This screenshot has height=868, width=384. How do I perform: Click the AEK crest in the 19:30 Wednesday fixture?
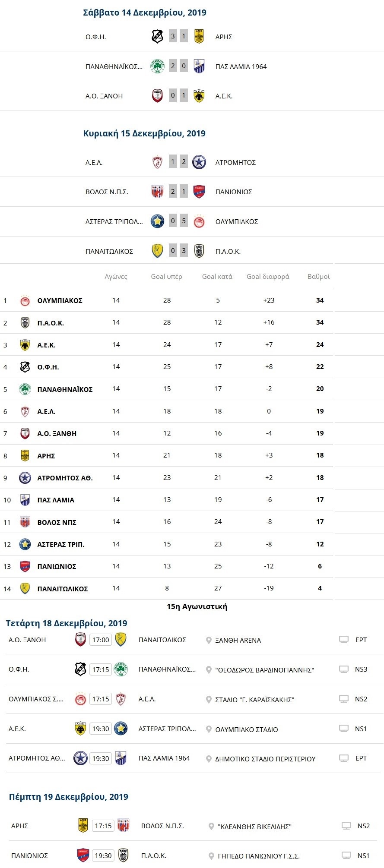[x=80, y=729]
